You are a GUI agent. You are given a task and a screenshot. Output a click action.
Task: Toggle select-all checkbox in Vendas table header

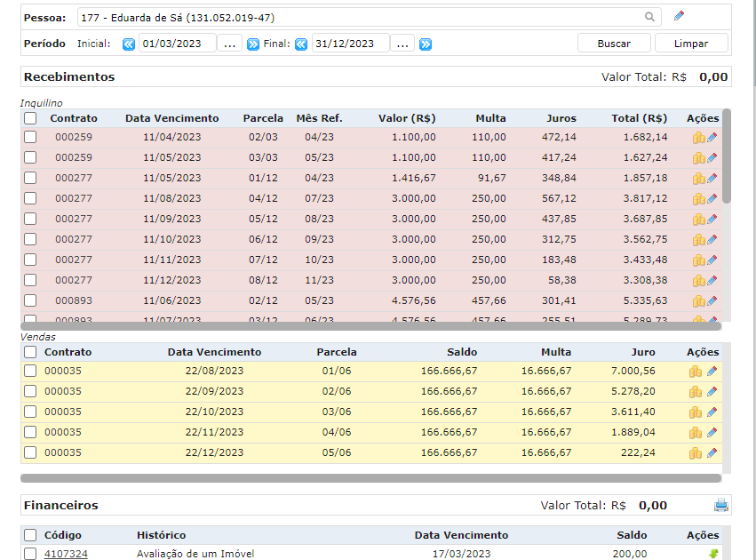pos(30,352)
